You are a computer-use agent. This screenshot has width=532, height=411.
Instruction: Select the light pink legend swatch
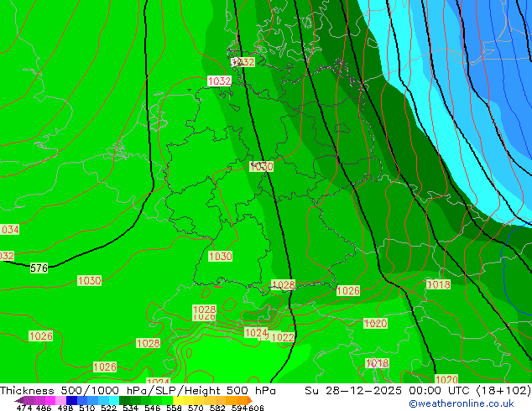[x=61, y=400]
